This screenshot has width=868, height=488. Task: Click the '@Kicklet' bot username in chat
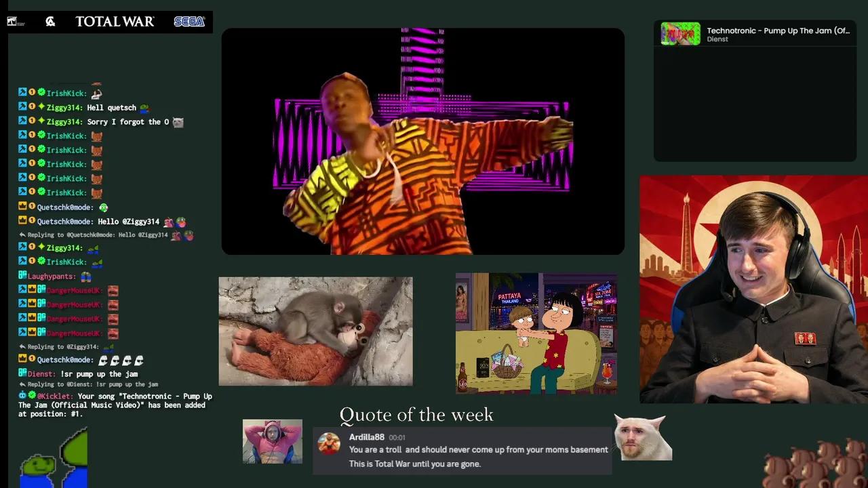coord(56,396)
